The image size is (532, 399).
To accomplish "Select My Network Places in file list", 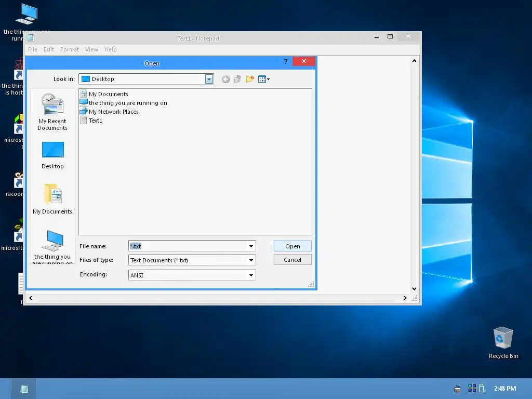I will [x=109, y=112].
